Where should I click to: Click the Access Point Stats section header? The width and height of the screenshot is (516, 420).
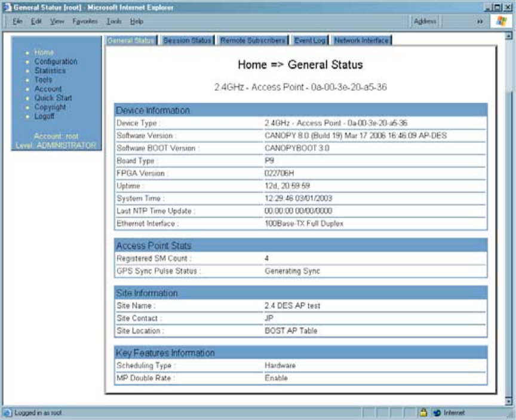point(301,245)
